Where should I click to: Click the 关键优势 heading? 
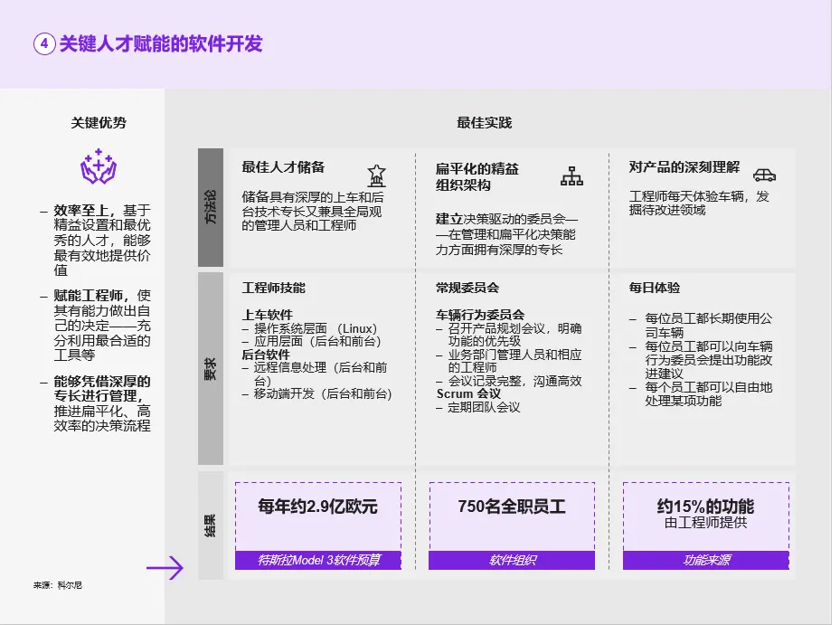[99, 122]
